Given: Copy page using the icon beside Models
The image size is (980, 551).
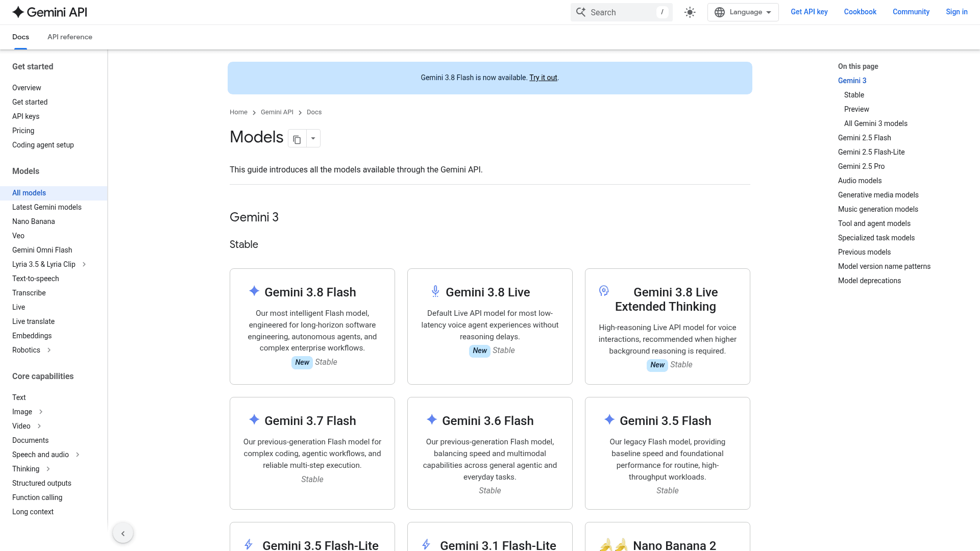Looking at the screenshot, I should click(x=297, y=139).
